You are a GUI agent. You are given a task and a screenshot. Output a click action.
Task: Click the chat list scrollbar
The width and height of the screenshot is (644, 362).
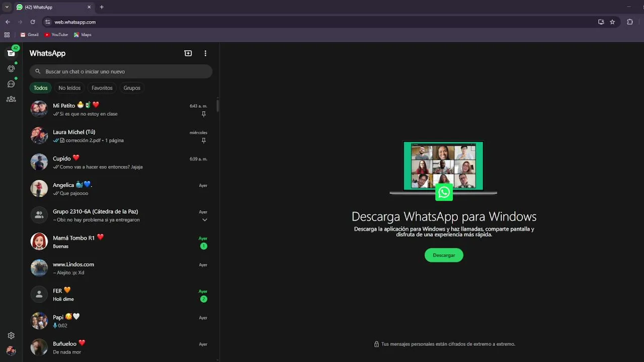pyautogui.click(x=218, y=106)
